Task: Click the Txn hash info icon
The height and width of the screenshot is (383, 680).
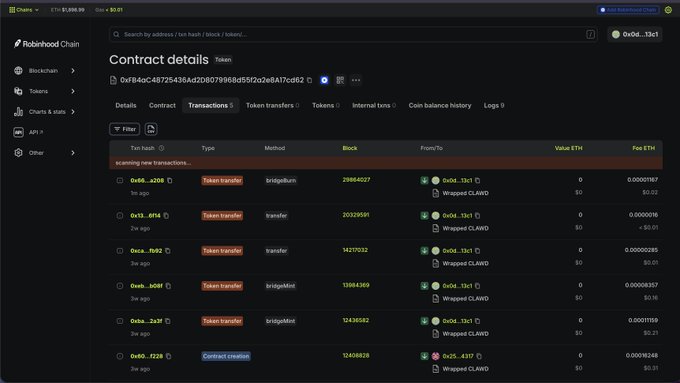Action: [161, 148]
